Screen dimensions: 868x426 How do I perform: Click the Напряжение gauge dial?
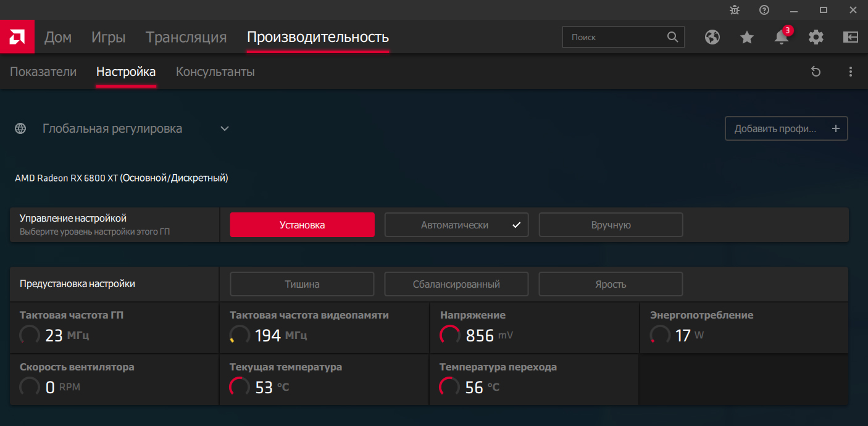pos(449,335)
